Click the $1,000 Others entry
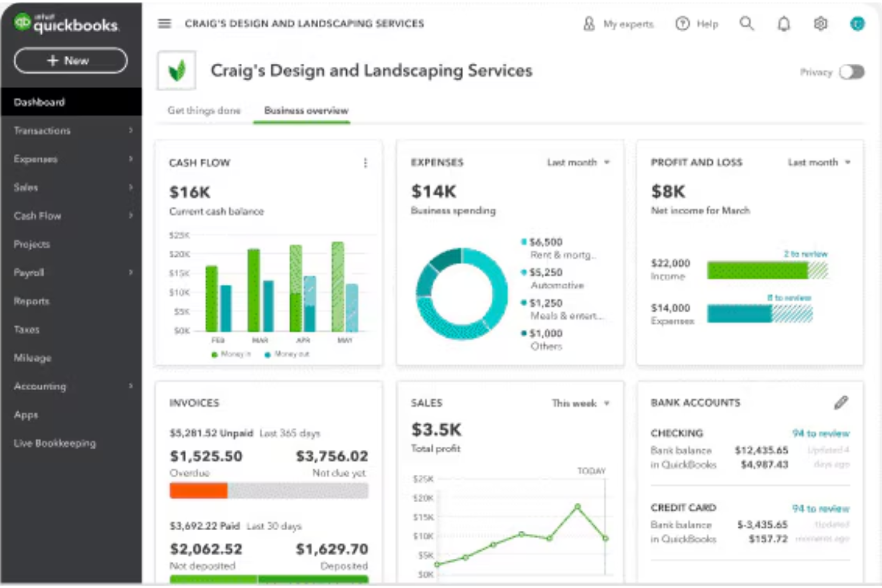The height and width of the screenshot is (588, 882). tap(542, 340)
